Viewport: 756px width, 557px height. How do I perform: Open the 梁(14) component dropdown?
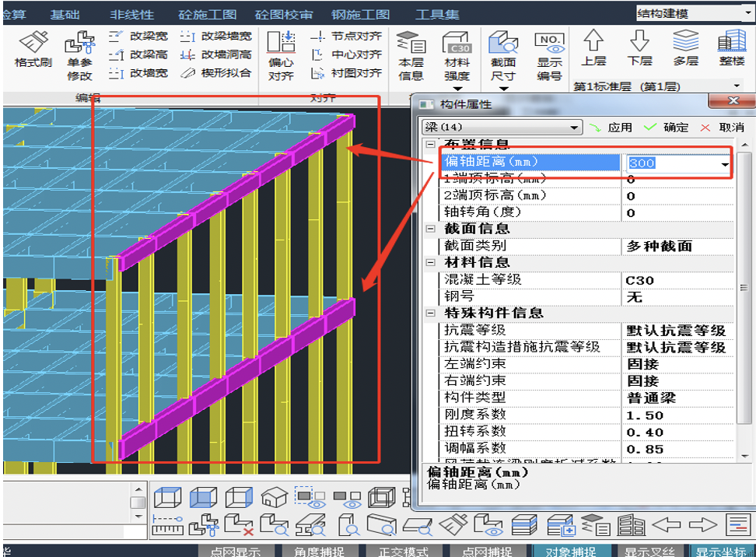500,127
